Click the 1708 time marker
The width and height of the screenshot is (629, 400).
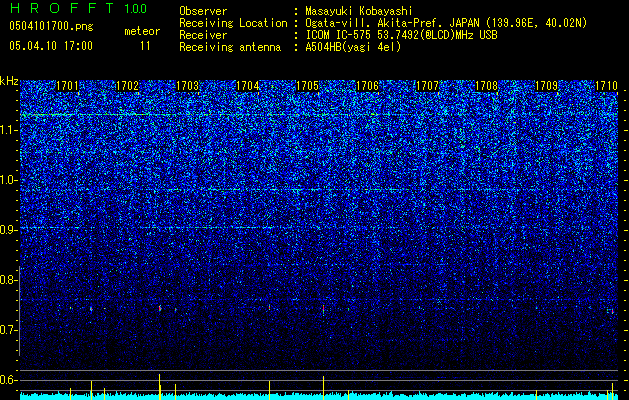click(x=487, y=86)
